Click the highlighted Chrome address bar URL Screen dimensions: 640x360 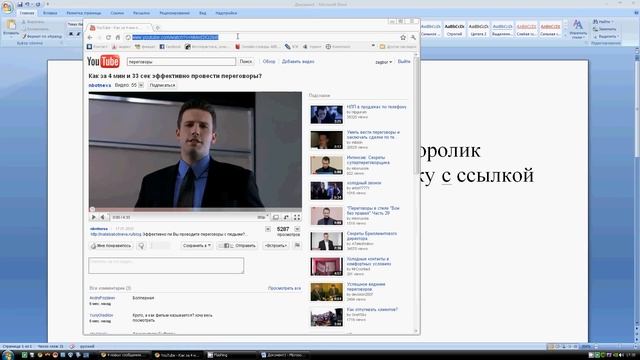pos(175,37)
